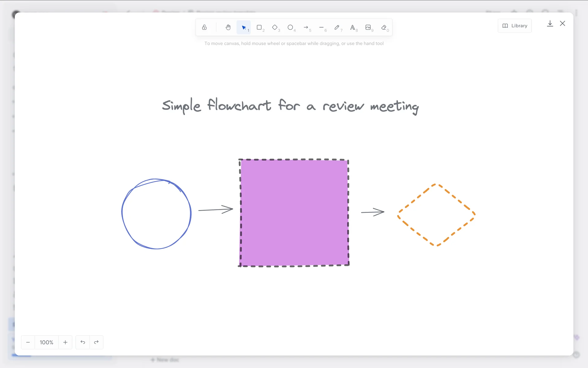Select the Hand pan tool
Image resolution: width=588 pixels, height=368 pixels.
(x=228, y=27)
